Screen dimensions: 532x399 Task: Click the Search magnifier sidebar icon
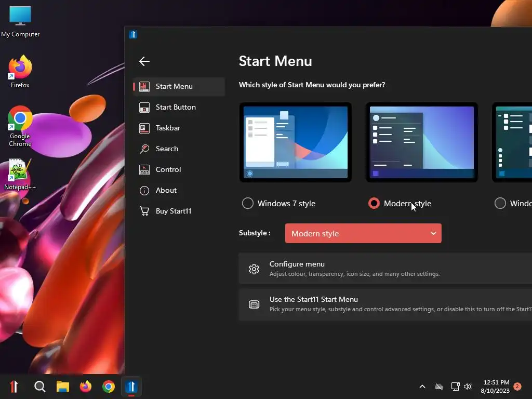click(144, 149)
